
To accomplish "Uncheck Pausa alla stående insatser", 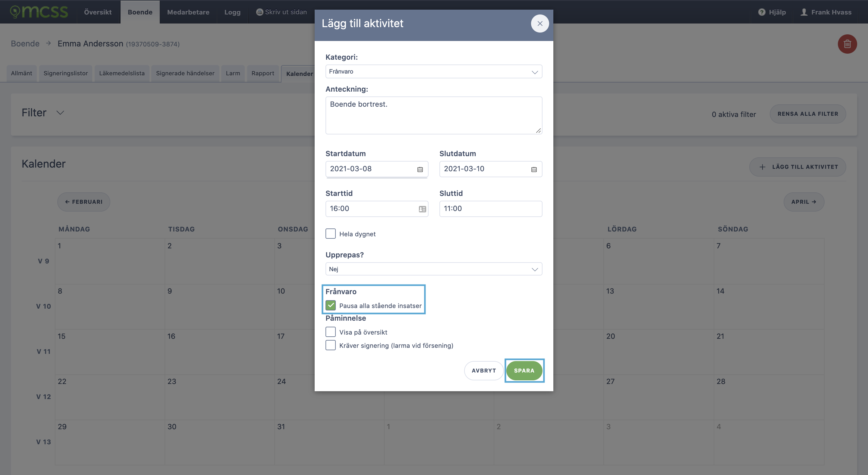I will coord(331,305).
